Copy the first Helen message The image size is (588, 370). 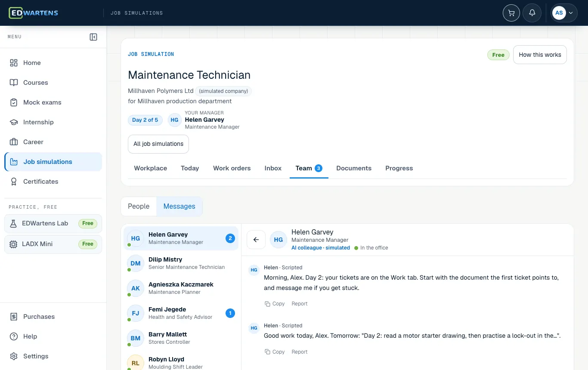(275, 304)
